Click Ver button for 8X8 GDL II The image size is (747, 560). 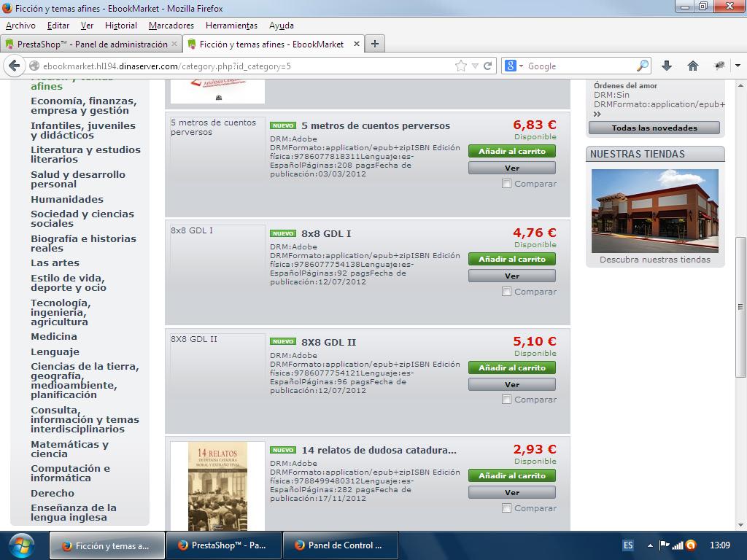pyautogui.click(x=512, y=384)
